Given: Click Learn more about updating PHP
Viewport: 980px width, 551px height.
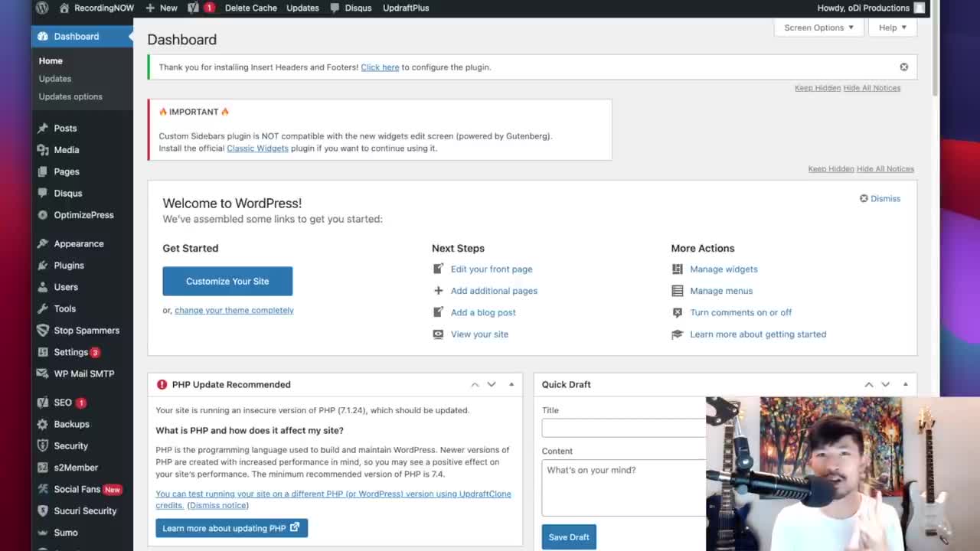Looking at the screenshot, I should (x=231, y=528).
